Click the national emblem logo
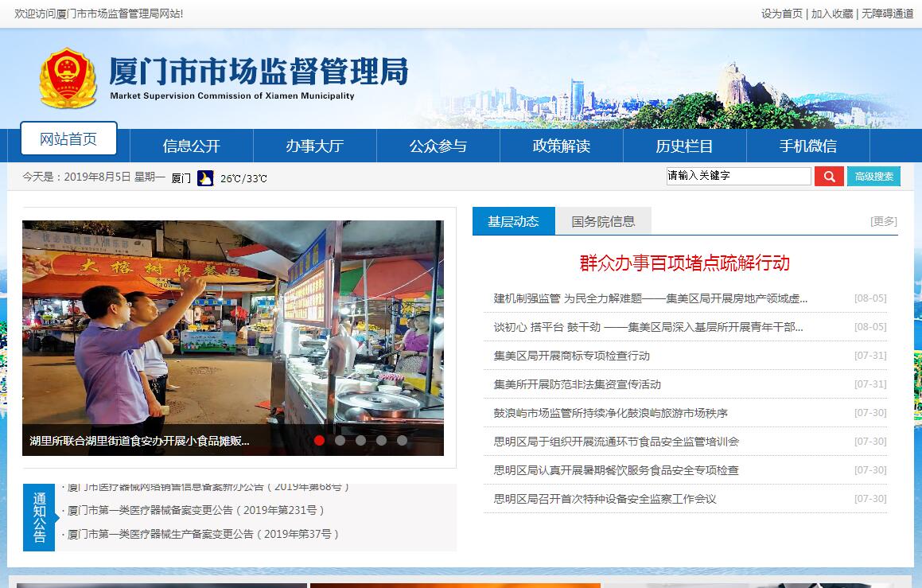The width and height of the screenshot is (922, 588). click(x=68, y=79)
